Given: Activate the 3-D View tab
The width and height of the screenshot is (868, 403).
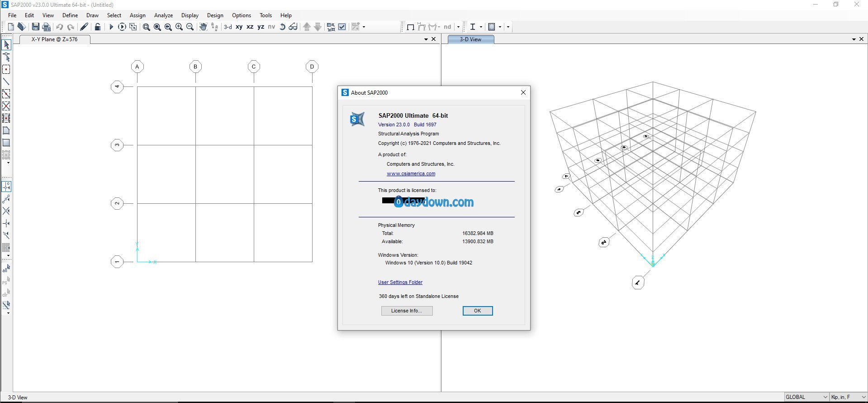Looking at the screenshot, I should 470,39.
